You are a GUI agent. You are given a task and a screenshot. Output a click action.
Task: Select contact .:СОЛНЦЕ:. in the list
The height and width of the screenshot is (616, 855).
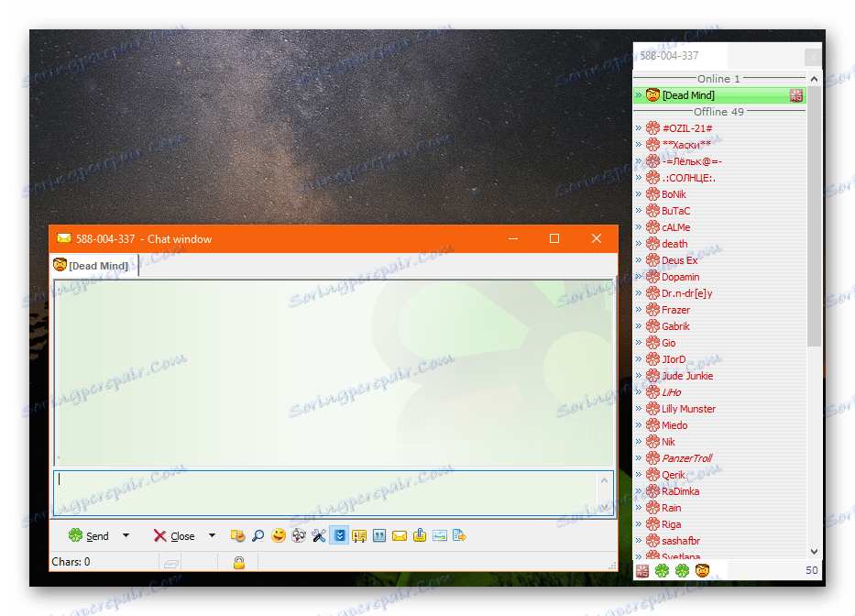click(x=719, y=178)
